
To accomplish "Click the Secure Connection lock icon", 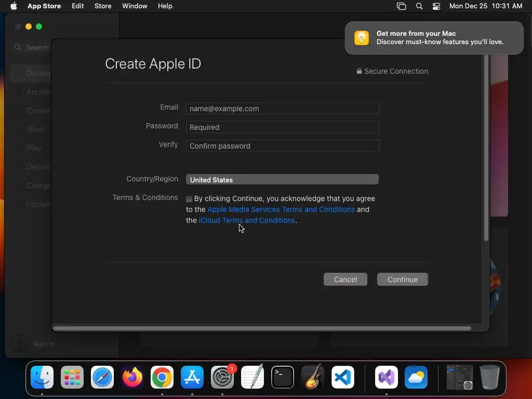I will (359, 71).
